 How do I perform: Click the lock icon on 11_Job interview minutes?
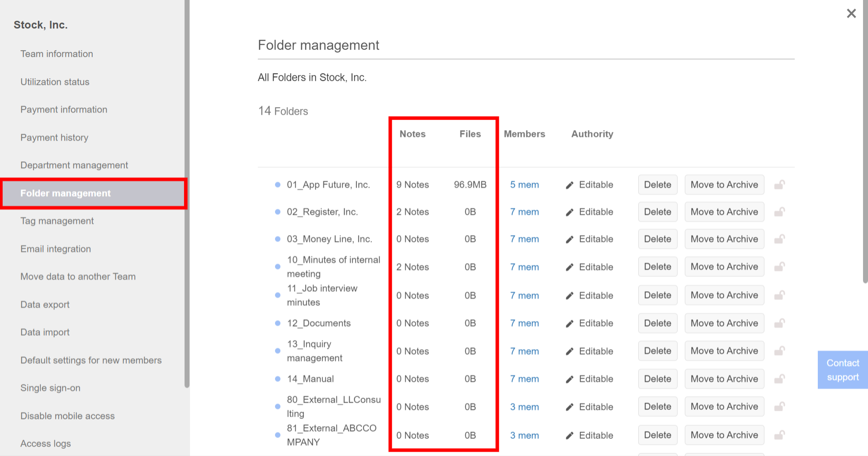[x=780, y=295]
